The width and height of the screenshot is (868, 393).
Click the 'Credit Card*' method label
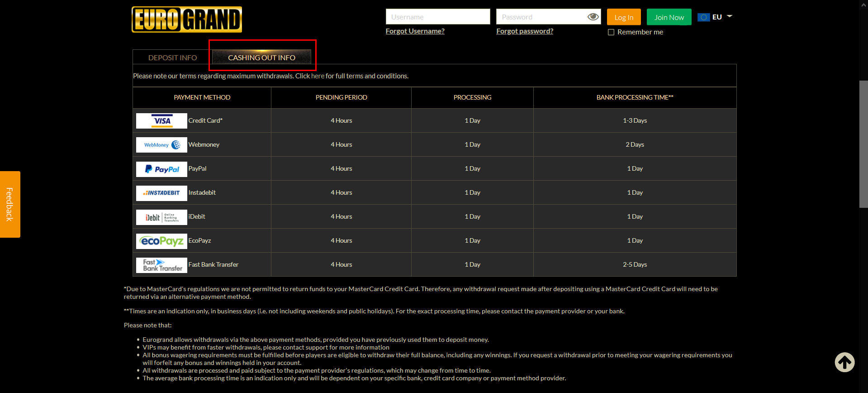tap(205, 120)
